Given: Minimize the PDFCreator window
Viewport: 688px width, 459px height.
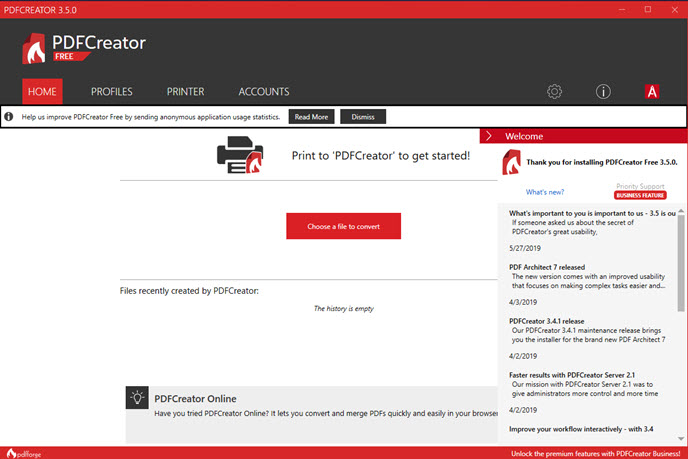Looking at the screenshot, I should [x=622, y=9].
